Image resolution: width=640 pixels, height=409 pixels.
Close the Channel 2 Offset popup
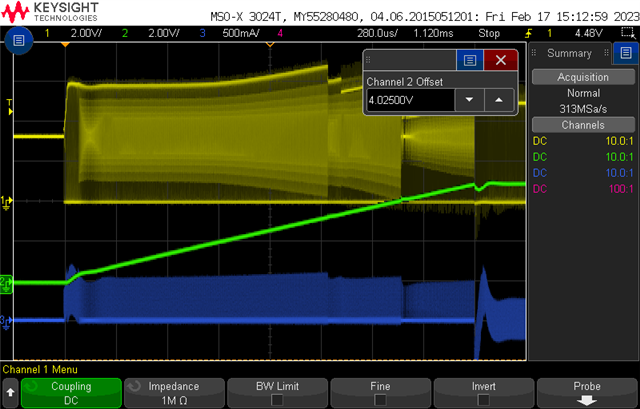[x=501, y=60]
